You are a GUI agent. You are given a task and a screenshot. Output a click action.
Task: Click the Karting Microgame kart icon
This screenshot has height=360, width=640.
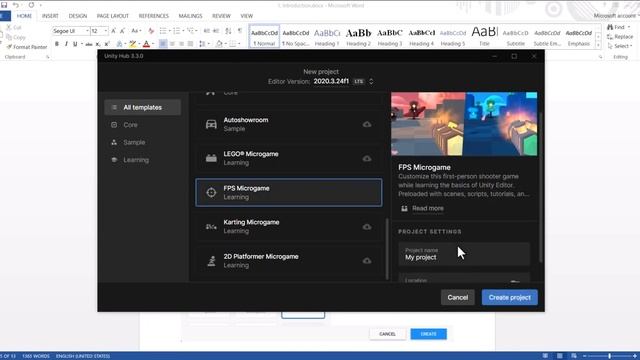pos(211,227)
